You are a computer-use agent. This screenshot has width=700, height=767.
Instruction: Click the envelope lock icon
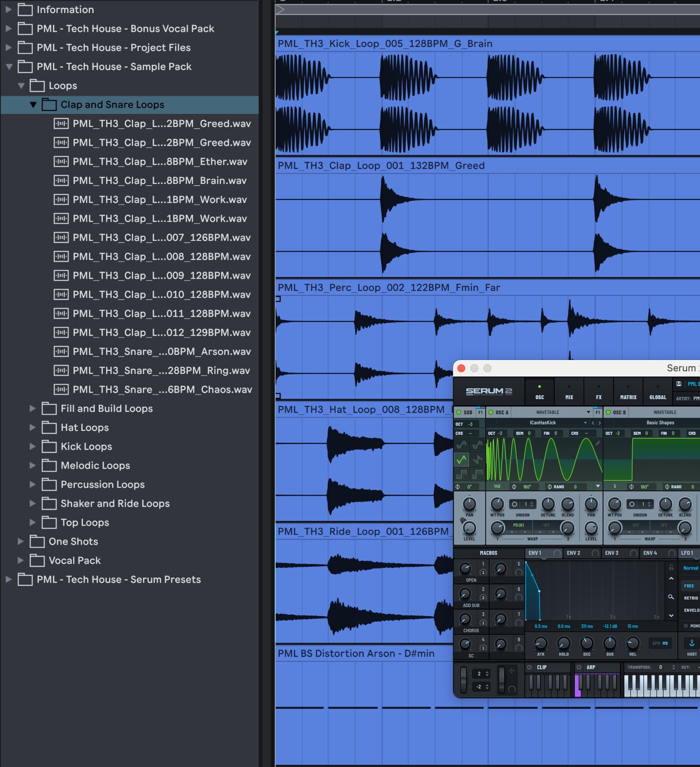[x=671, y=567]
